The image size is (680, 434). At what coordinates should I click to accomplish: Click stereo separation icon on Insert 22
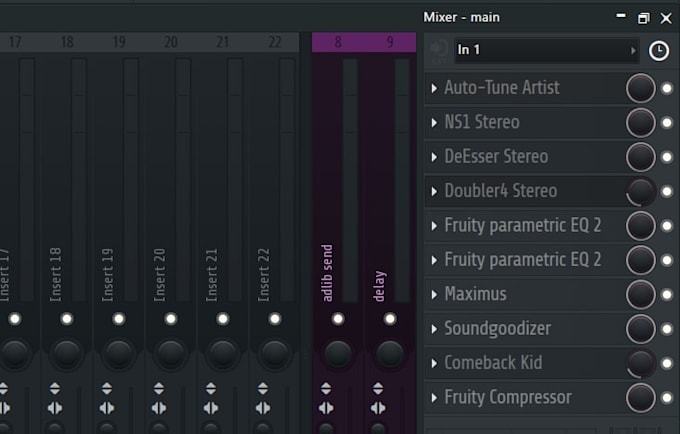coord(263,408)
